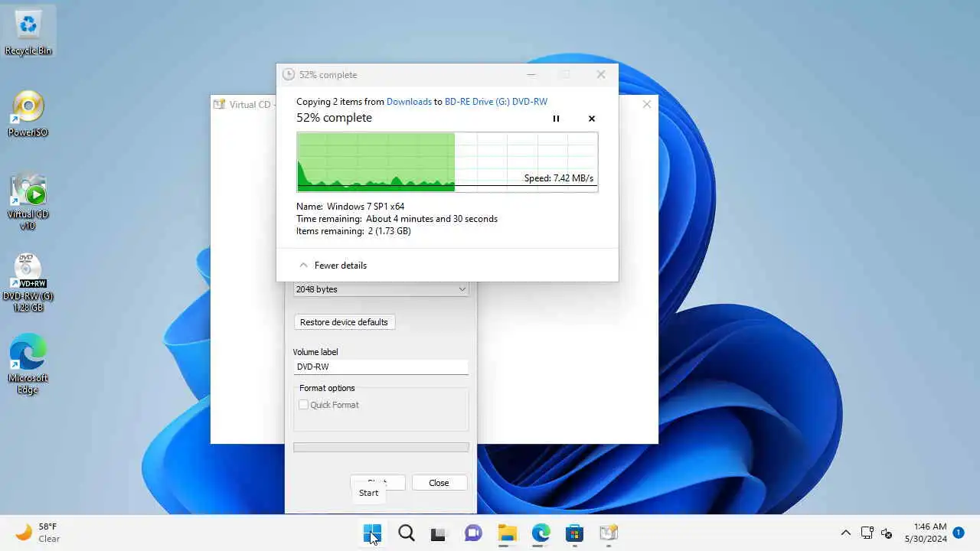Click Restore device defaults button
This screenshot has width=980, height=551.
point(344,322)
